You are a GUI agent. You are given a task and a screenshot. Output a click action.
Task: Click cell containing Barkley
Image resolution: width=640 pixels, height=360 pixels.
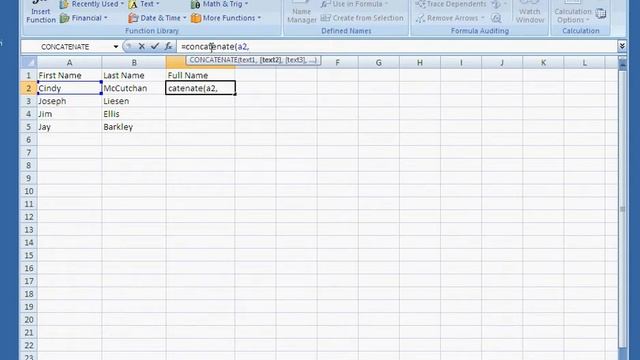point(134,127)
